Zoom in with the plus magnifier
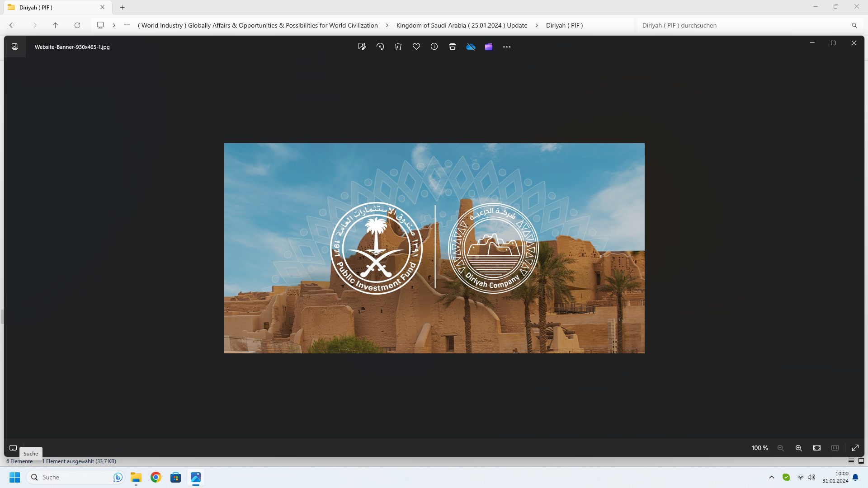 (x=799, y=448)
